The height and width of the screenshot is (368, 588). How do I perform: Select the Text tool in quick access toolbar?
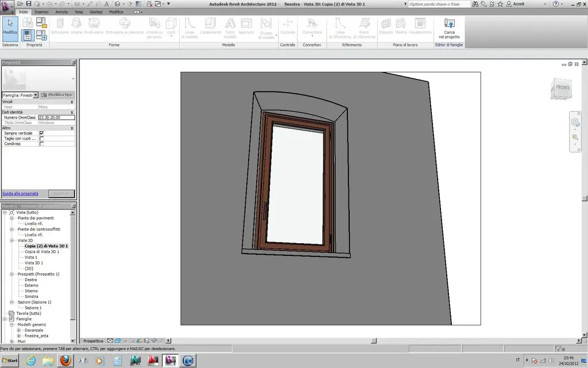(x=106, y=4)
